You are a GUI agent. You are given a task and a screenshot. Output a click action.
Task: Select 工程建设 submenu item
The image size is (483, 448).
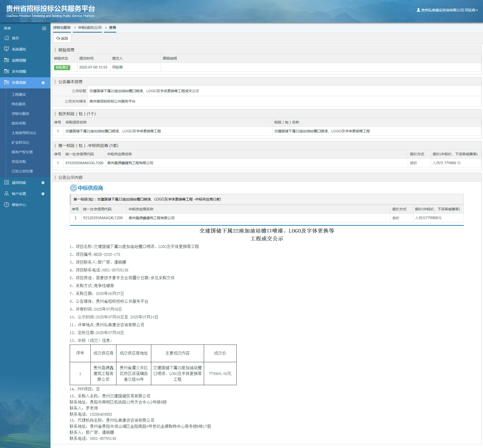(19, 95)
